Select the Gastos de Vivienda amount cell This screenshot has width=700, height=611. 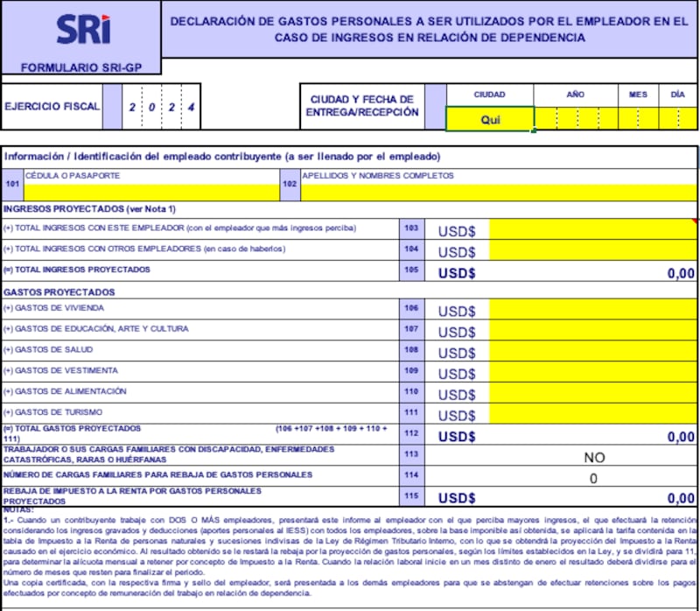(x=593, y=309)
